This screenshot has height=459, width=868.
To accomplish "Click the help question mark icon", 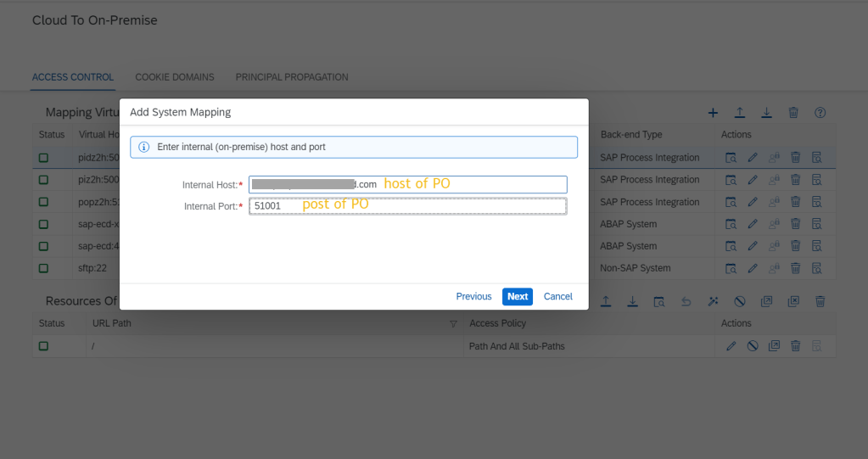I will (x=820, y=113).
